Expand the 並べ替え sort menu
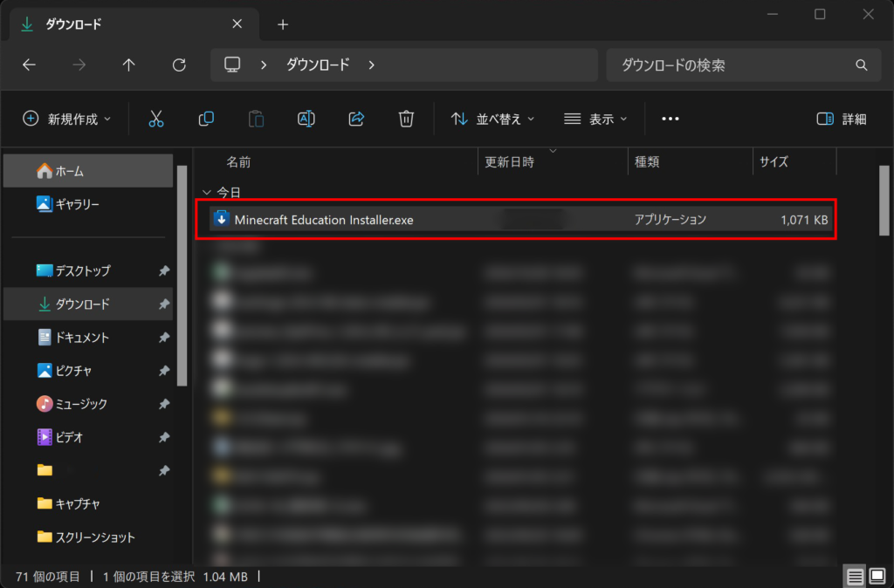This screenshot has width=894, height=588. coord(492,119)
